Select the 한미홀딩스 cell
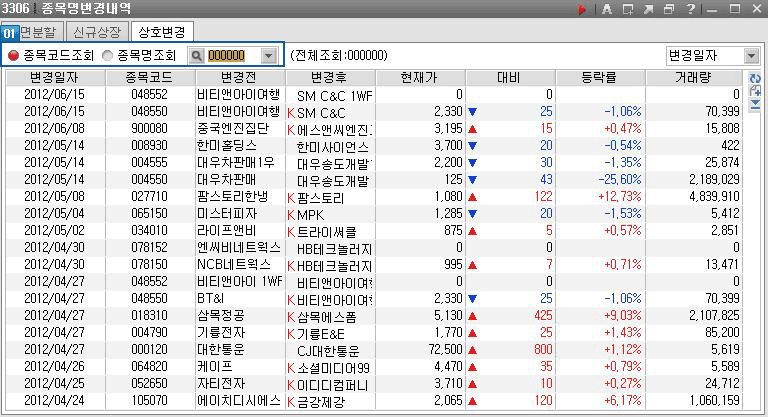Screen dimensions: 768x417 240,146
